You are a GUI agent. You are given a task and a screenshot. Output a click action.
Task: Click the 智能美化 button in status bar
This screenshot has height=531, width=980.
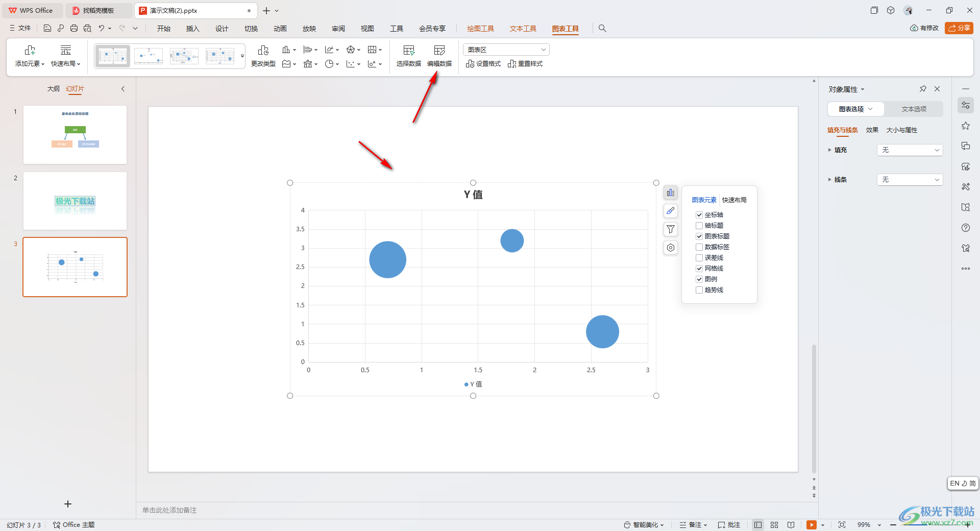[x=644, y=525]
